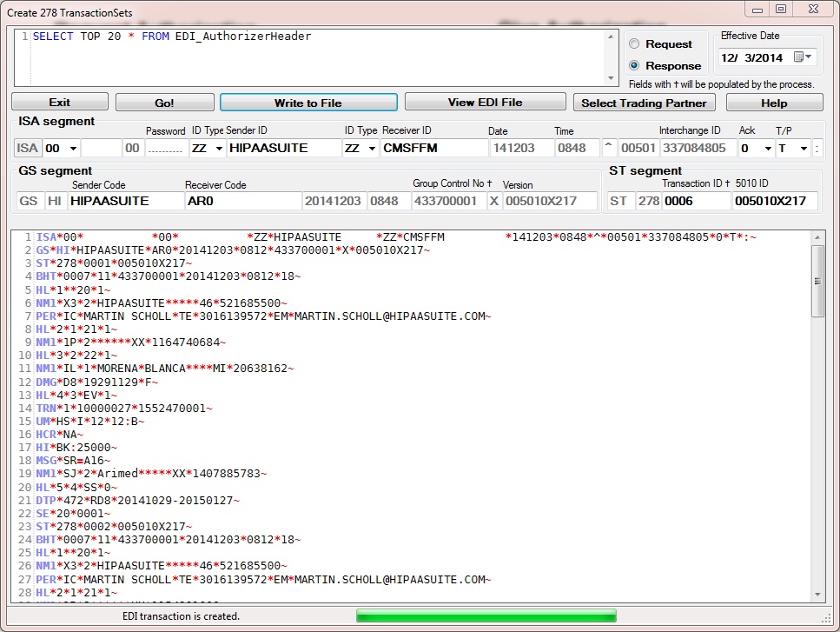Expand the ISA authorization qualifier 00 dropdown
This screenshot has height=632, width=840.
tap(72, 149)
